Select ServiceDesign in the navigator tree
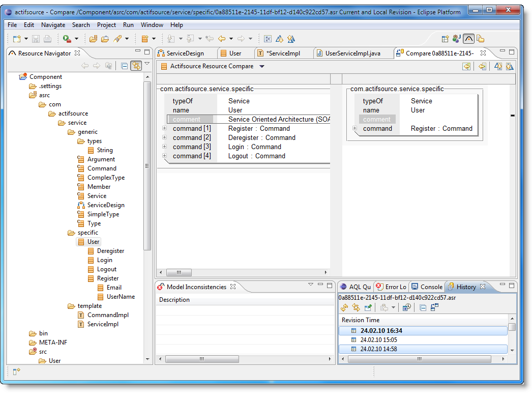The height and width of the screenshot is (399, 532). 105,205
